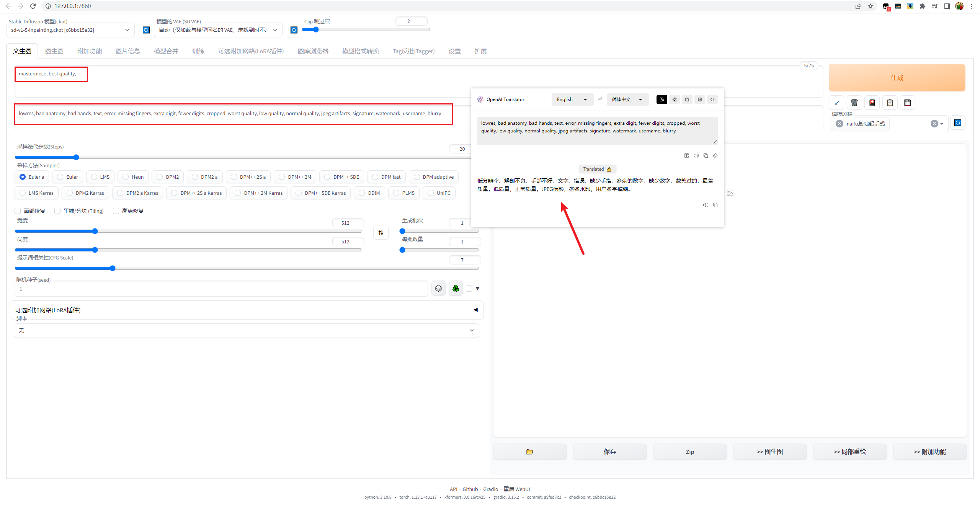The image size is (980, 522).
Task: Play source text speech in translator
Action: (696, 156)
